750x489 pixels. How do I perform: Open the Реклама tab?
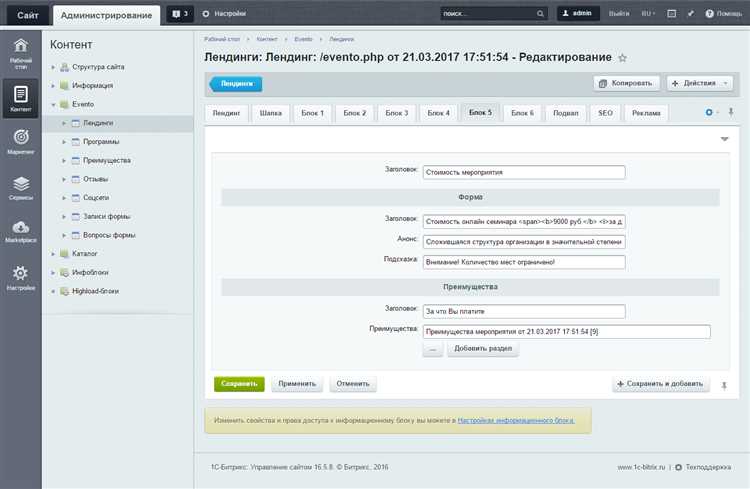[646, 113]
